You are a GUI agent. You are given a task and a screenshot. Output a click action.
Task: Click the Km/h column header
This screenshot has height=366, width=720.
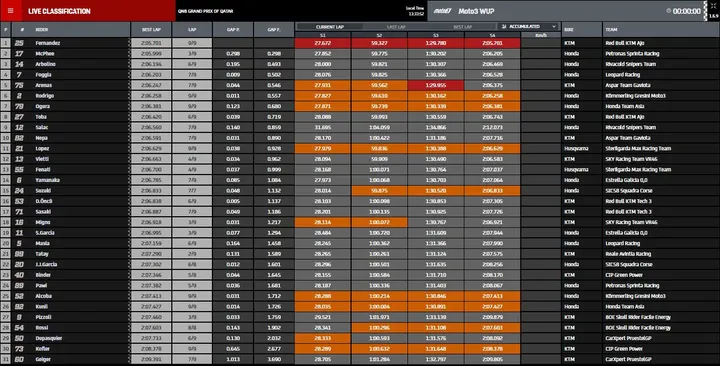(x=541, y=35)
